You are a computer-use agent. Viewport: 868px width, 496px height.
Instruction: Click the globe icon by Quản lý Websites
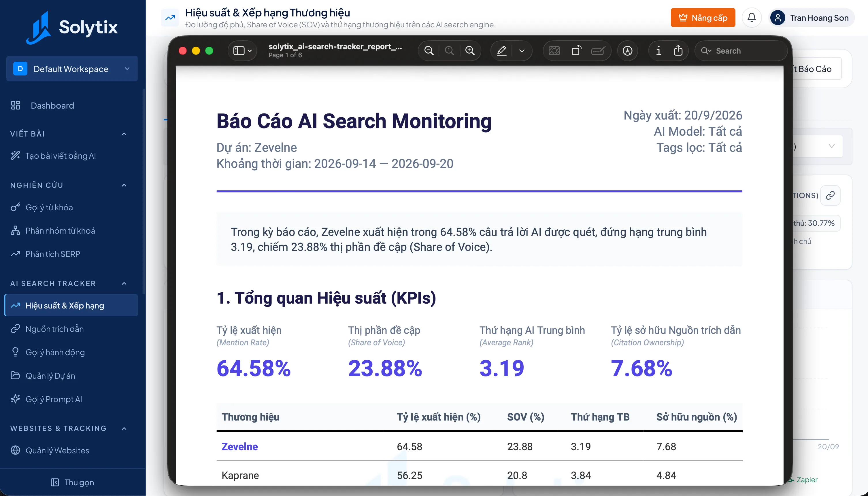click(x=15, y=450)
